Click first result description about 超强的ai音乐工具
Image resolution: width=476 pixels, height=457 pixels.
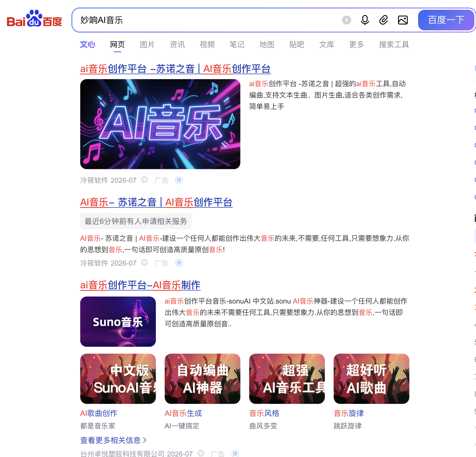(x=328, y=95)
